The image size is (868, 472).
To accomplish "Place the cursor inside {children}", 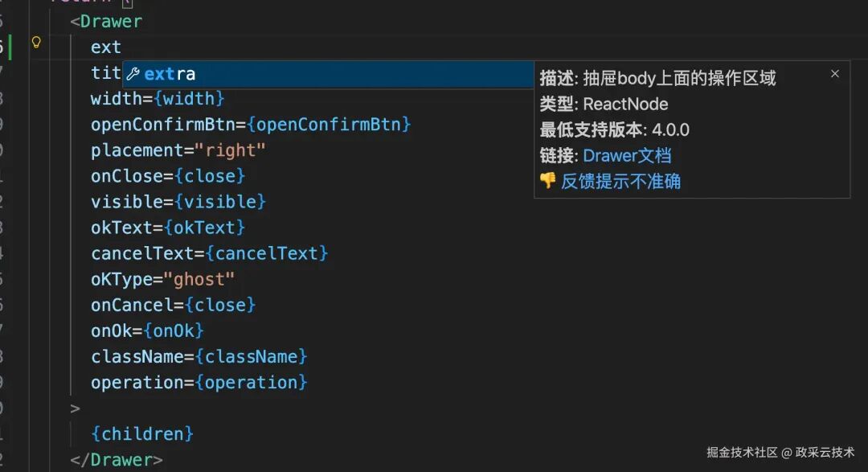I will (143, 433).
